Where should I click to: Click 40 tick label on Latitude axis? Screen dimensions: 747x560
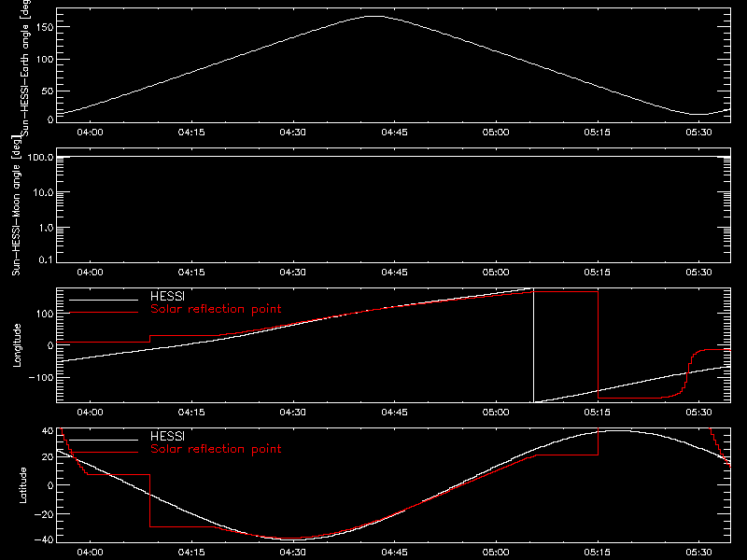coord(48,430)
